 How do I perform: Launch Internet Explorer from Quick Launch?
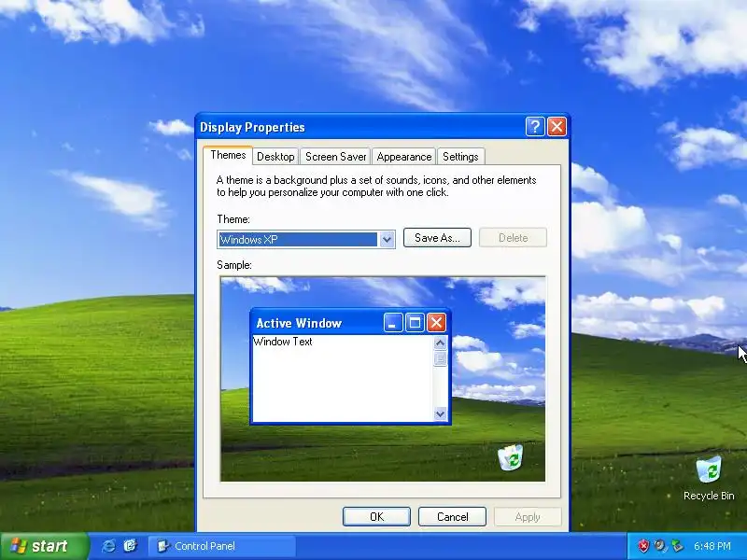point(108,546)
